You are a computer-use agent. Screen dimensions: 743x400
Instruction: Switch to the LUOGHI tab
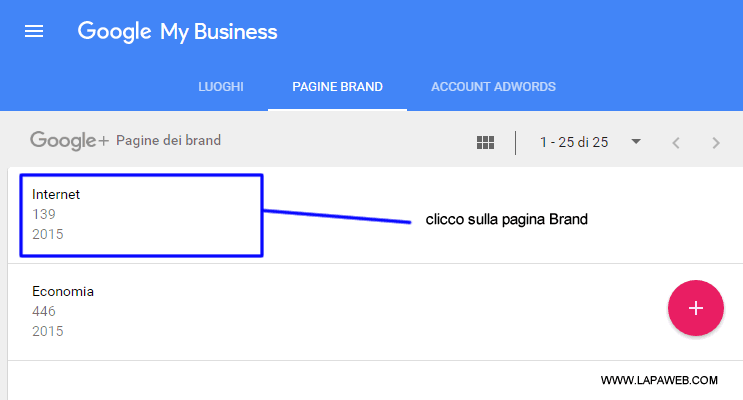coord(221,87)
